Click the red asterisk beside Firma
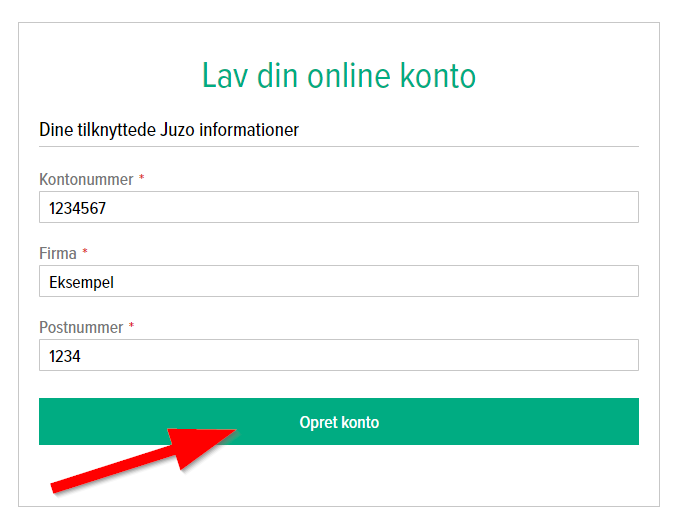 click(85, 252)
